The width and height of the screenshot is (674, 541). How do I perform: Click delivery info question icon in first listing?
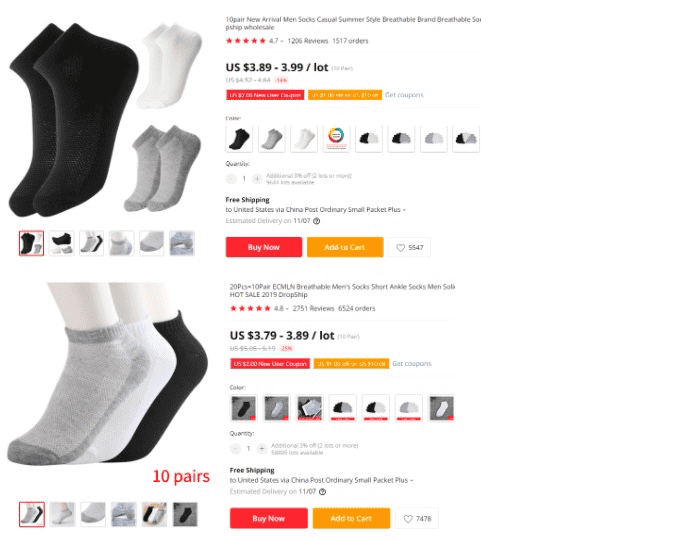point(317,221)
